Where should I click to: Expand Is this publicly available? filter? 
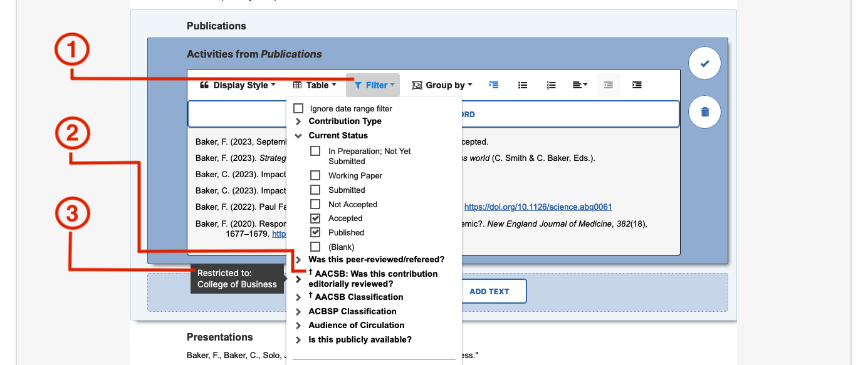pyautogui.click(x=298, y=340)
